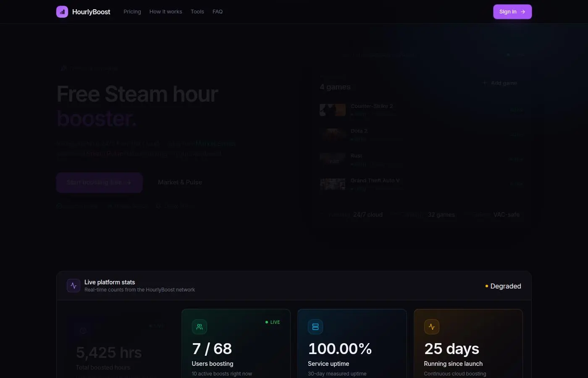
Task: Go to How it works
Action: click(166, 12)
